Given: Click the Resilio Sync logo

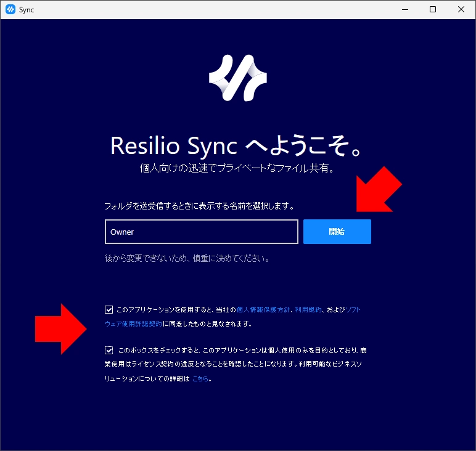Looking at the screenshot, I should click(x=238, y=78).
